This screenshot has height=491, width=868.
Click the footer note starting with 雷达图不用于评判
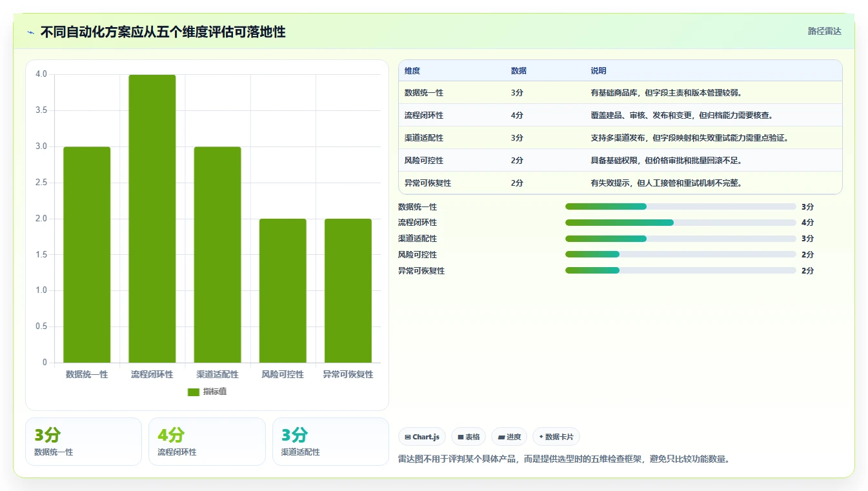(564, 459)
